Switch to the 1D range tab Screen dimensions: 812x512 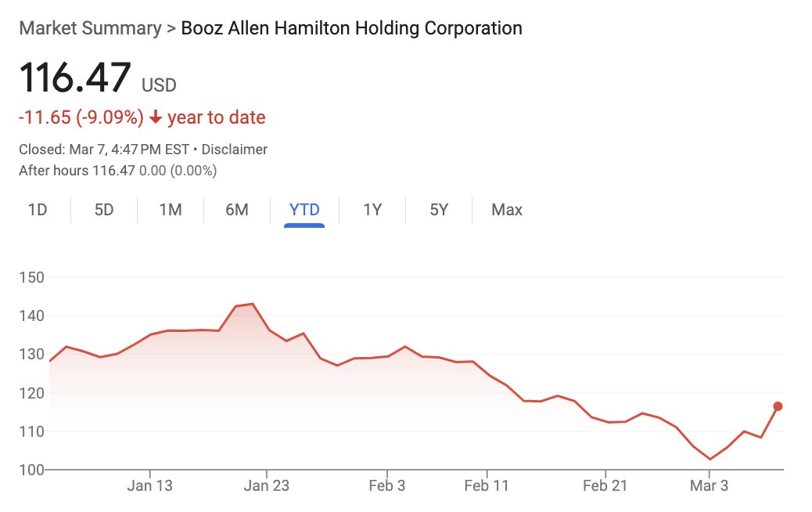coord(37,210)
